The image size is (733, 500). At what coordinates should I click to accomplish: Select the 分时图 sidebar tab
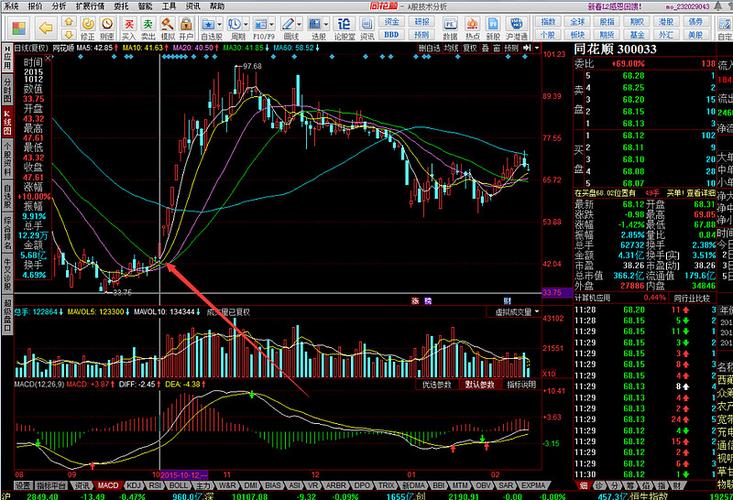tap(7, 90)
